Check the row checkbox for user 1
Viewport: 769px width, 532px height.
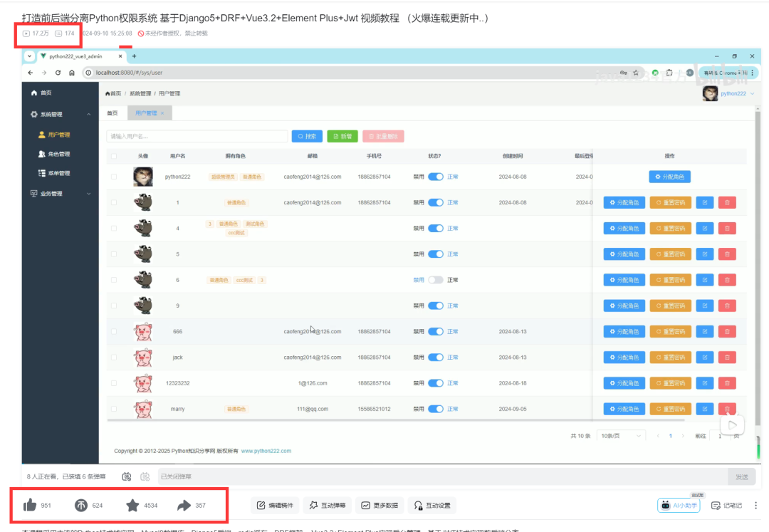114,202
